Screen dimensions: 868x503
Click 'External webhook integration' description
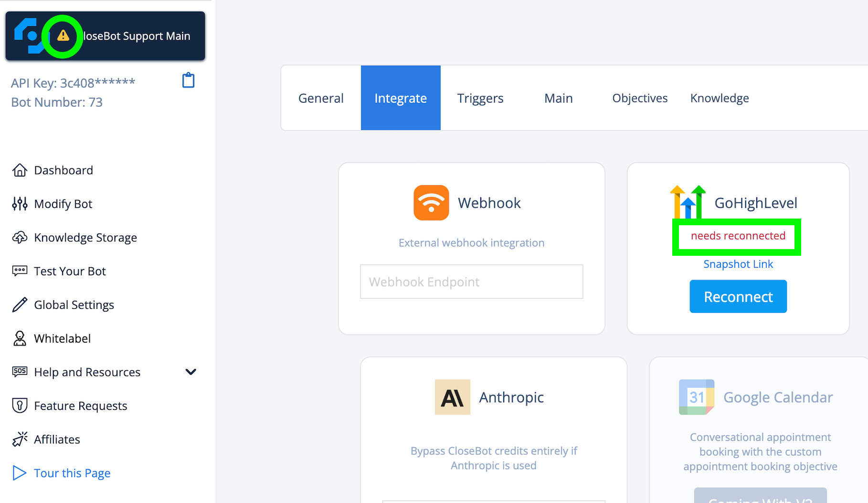[471, 243]
